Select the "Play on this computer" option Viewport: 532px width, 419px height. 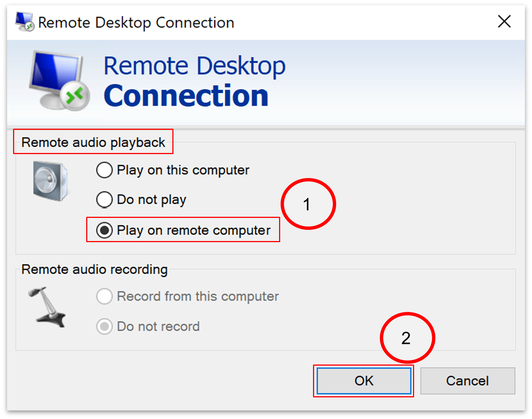tap(104, 170)
